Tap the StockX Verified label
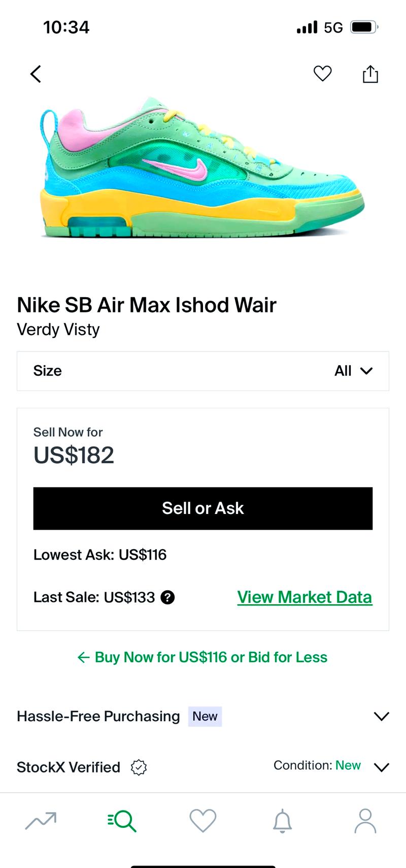The image size is (406, 868). (69, 767)
